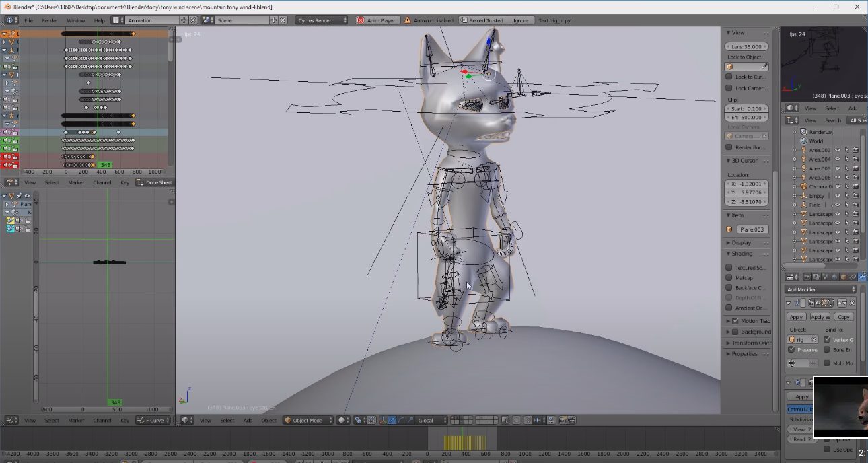Click the video thumbnail in the bottom-right corner
The height and width of the screenshot is (463, 868).
pyautogui.click(x=840, y=406)
